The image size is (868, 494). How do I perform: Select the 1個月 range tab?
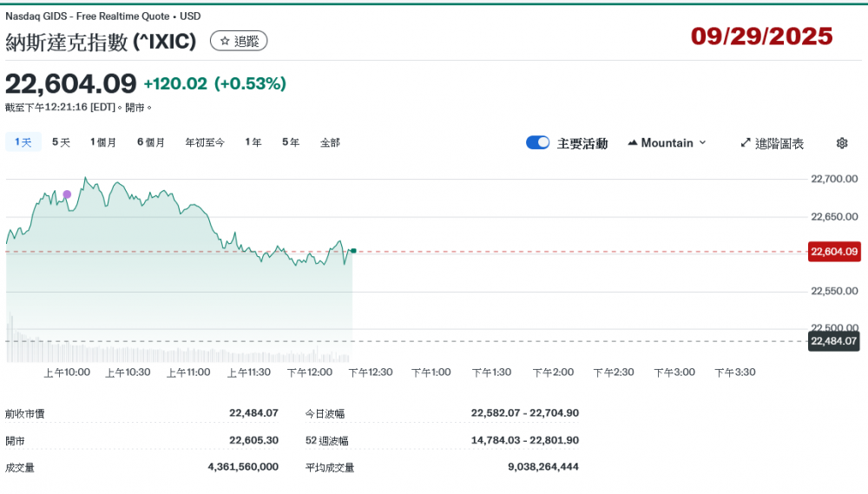coord(103,142)
